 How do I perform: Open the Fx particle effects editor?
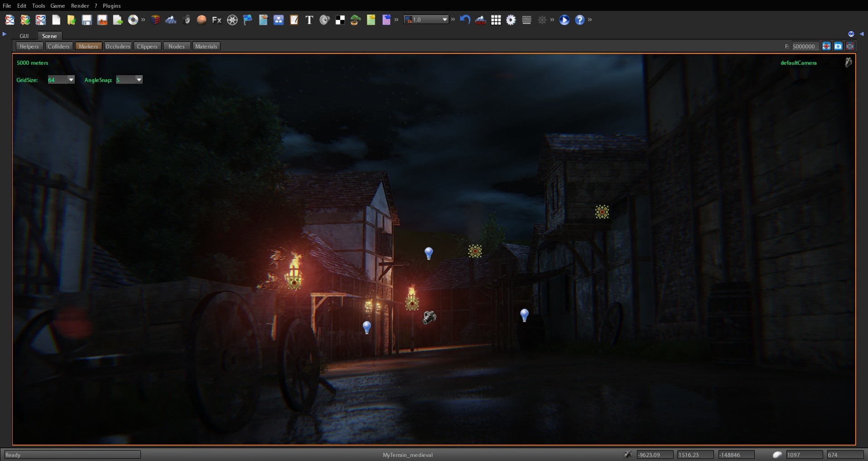(x=216, y=20)
